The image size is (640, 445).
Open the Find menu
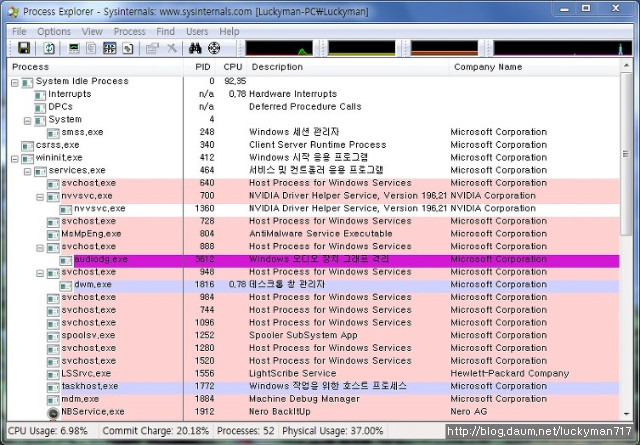[165, 31]
